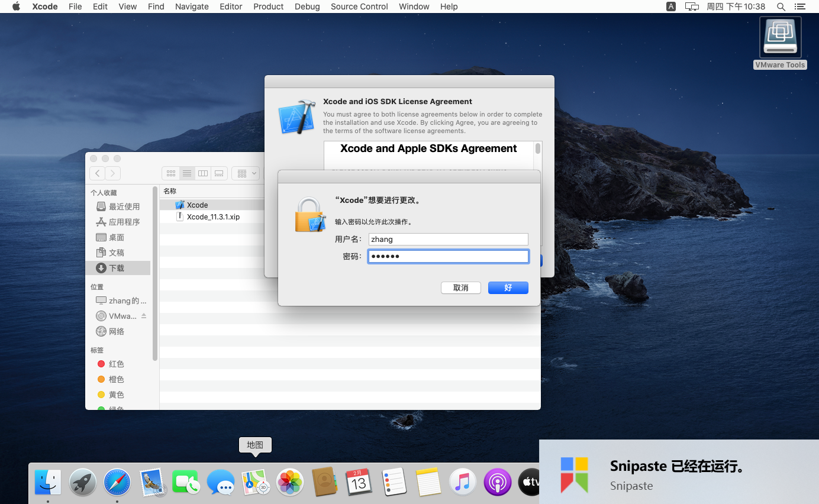Open the Debug menu in the menu bar
The image size is (819, 504).
307,7
